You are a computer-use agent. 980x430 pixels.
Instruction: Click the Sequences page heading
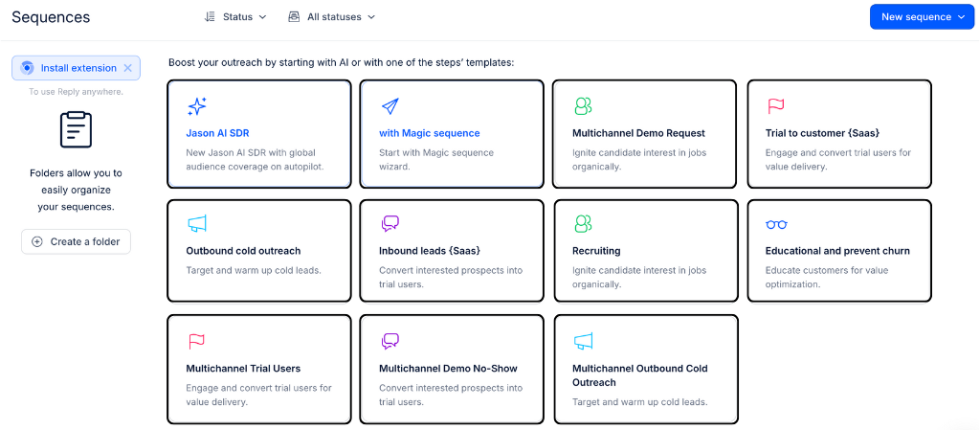pyautogui.click(x=51, y=17)
